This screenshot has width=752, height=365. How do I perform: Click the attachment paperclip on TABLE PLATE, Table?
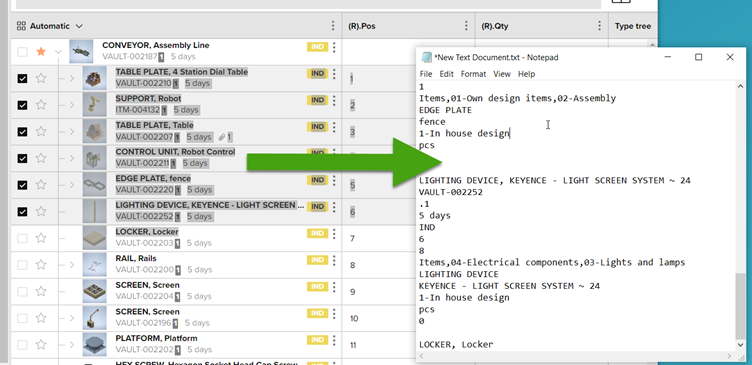222,137
